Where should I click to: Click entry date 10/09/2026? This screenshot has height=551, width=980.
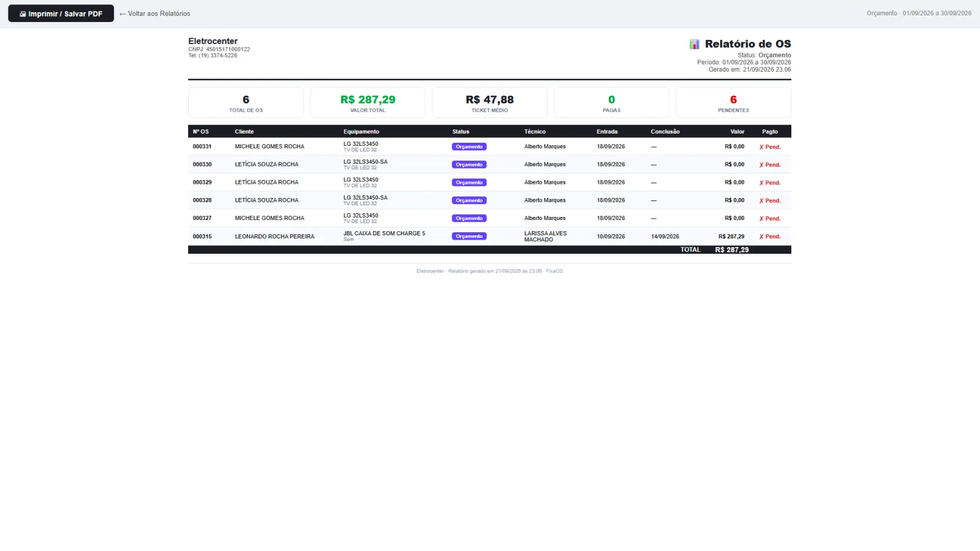pos(611,237)
